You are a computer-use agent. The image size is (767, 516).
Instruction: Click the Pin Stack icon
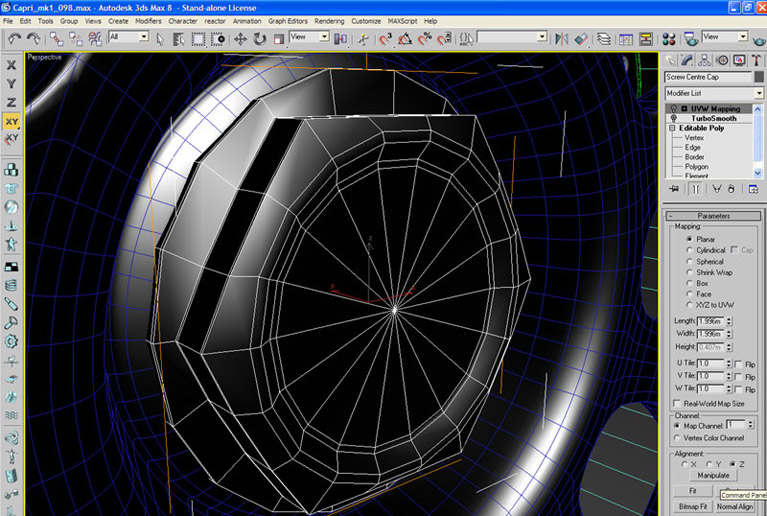pyautogui.click(x=674, y=188)
